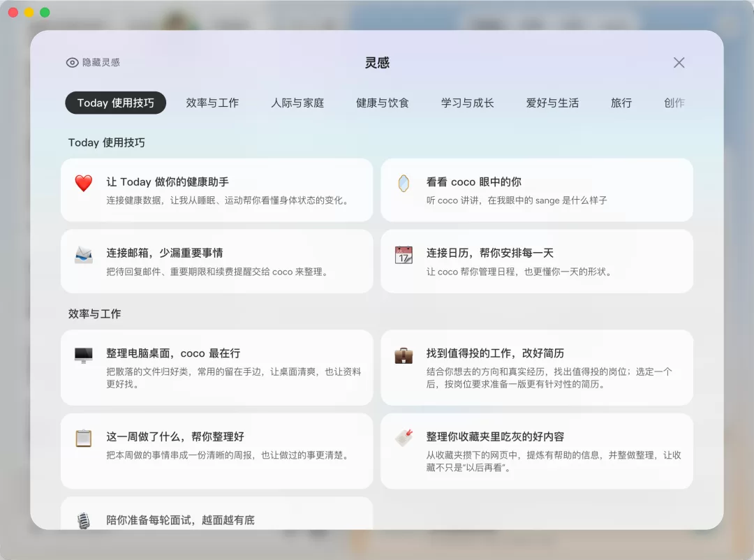Click the red heart icon

pyautogui.click(x=84, y=183)
